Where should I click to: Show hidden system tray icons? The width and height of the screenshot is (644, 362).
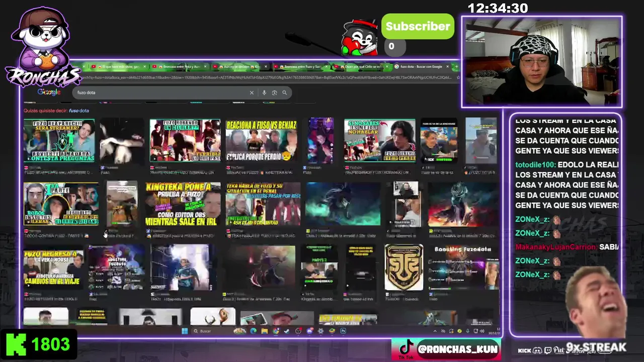coord(435,331)
